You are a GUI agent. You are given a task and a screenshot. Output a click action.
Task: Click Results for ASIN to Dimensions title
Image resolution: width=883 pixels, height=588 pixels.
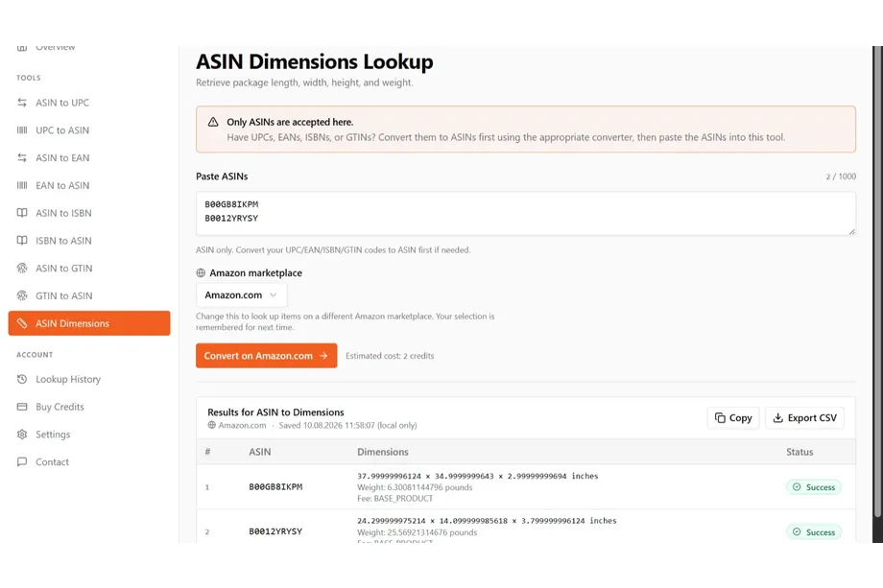(275, 412)
